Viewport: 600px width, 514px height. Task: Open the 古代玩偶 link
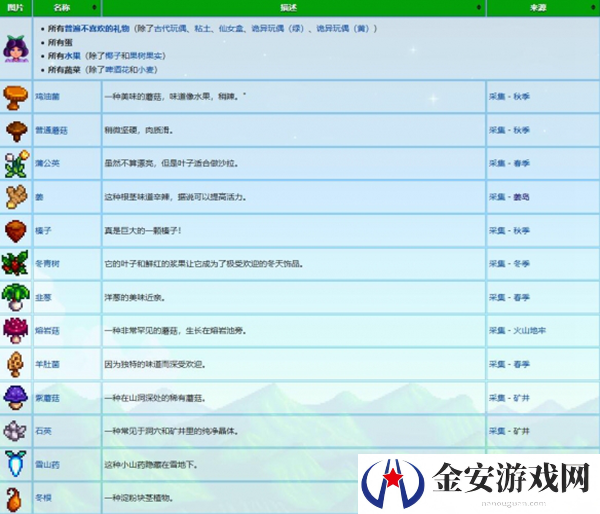(x=170, y=29)
